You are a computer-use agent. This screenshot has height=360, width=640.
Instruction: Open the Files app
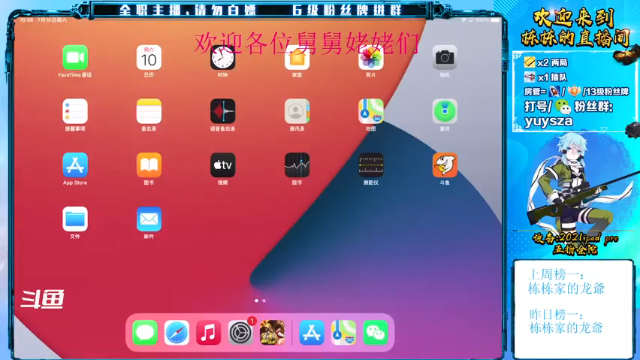tap(75, 219)
